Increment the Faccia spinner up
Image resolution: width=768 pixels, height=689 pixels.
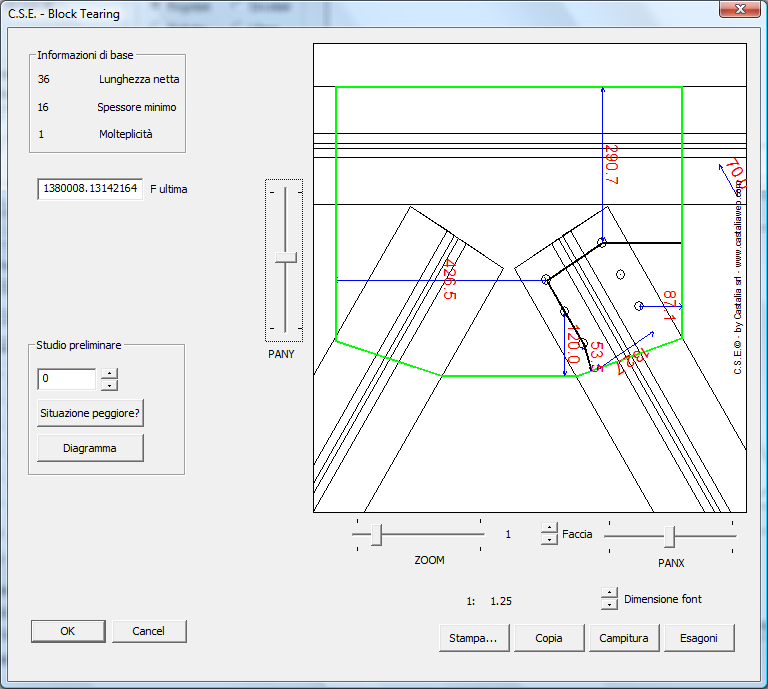coord(550,528)
